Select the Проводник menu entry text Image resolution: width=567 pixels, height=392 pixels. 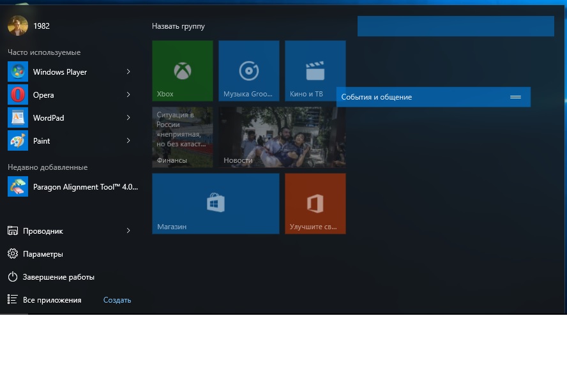coord(43,231)
